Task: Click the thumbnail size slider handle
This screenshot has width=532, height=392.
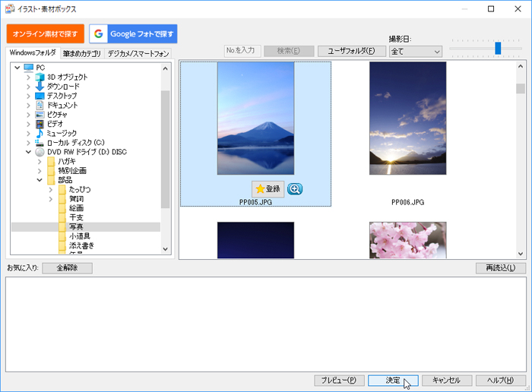Action: (498, 48)
